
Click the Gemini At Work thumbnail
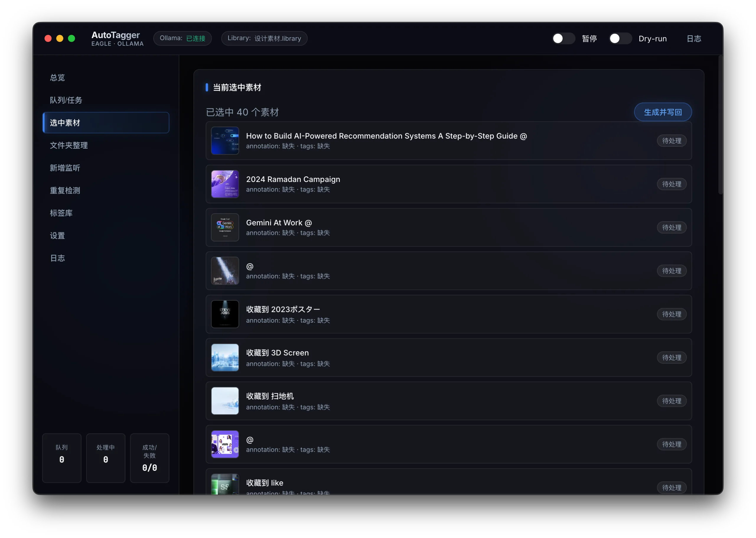(225, 227)
